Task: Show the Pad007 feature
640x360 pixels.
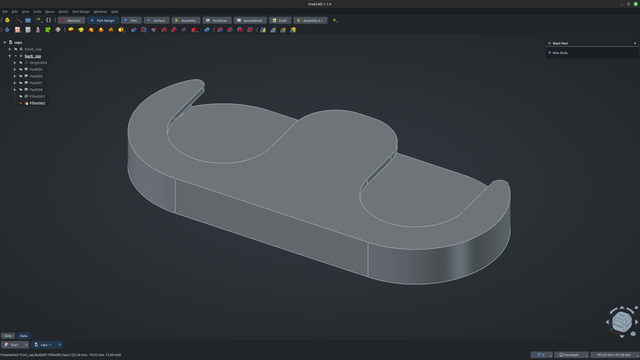Action: (21, 83)
